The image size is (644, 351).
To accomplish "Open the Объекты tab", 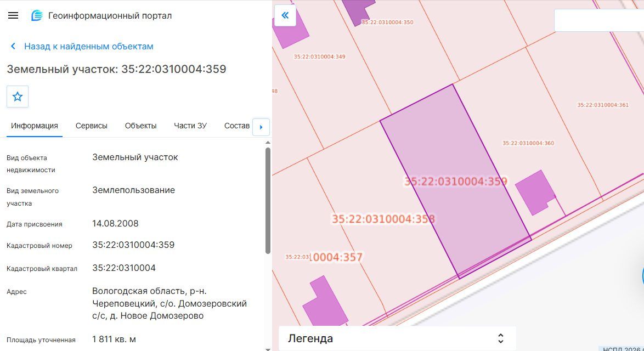I will tap(141, 126).
